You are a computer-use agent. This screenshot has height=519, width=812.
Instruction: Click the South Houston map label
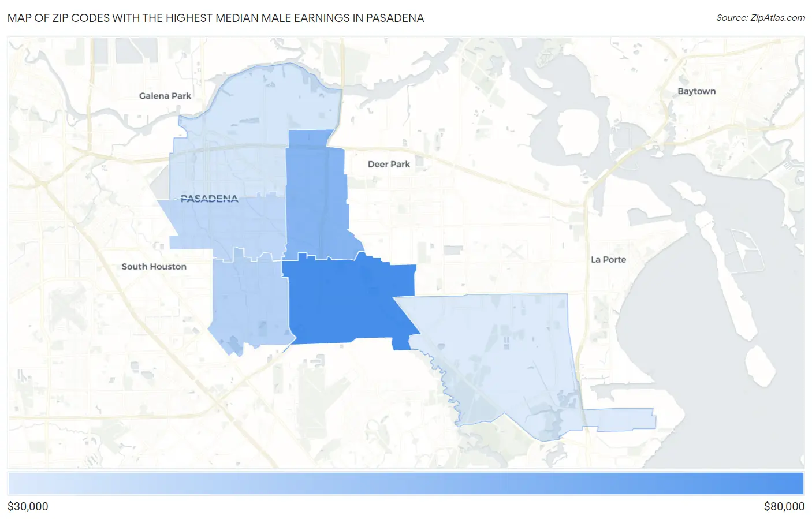point(154,267)
